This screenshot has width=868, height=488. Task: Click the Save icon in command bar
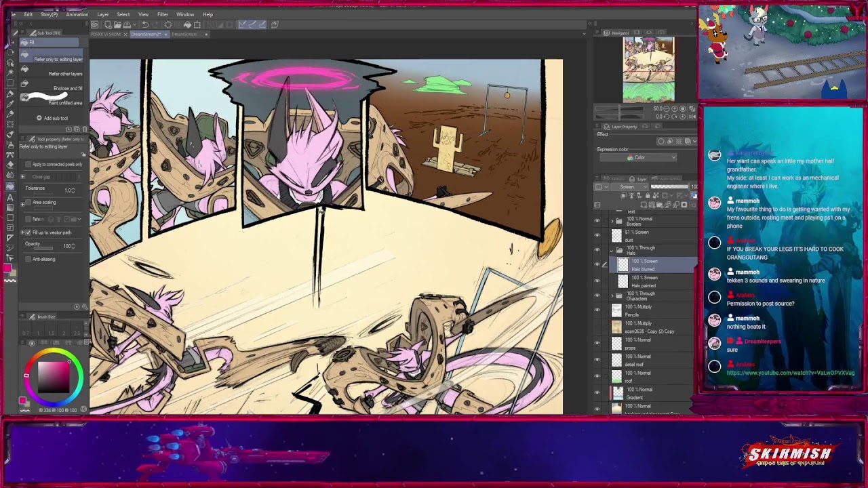[127, 24]
